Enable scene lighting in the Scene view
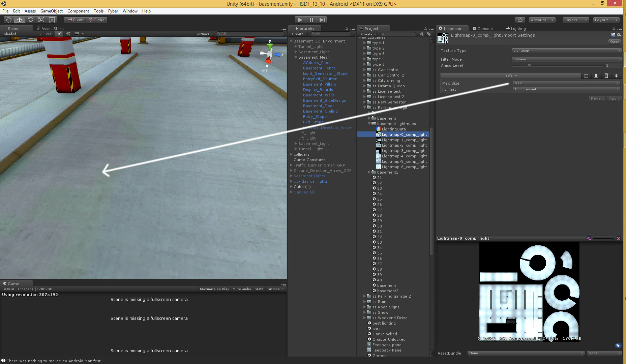The image size is (626, 364). pos(59,34)
